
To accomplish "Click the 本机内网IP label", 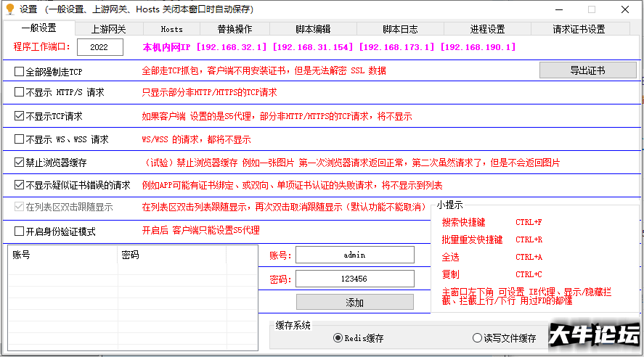I will pyautogui.click(x=167, y=47).
